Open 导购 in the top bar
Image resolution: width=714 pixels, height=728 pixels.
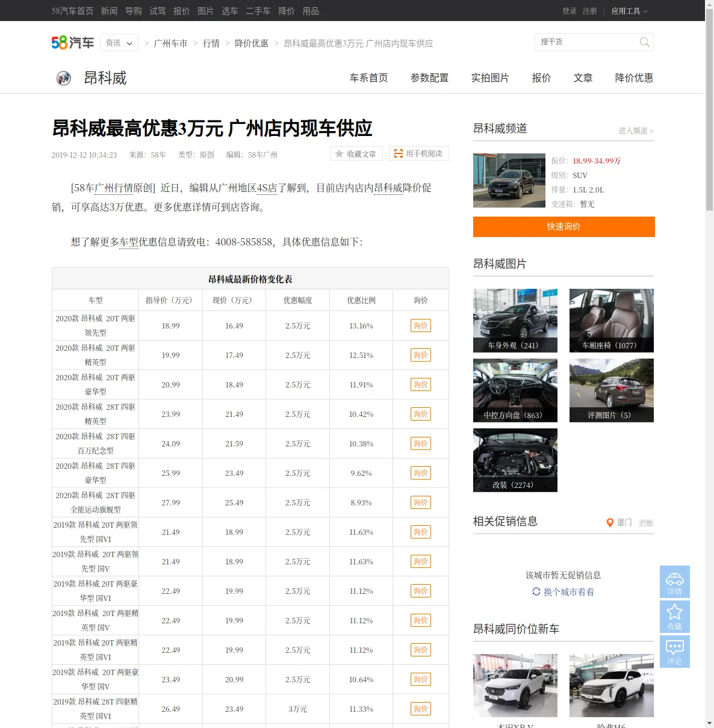click(134, 11)
